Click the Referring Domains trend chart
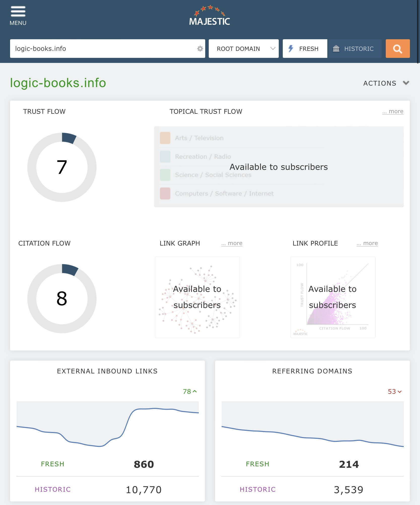This screenshot has height=505, width=420. [313, 425]
